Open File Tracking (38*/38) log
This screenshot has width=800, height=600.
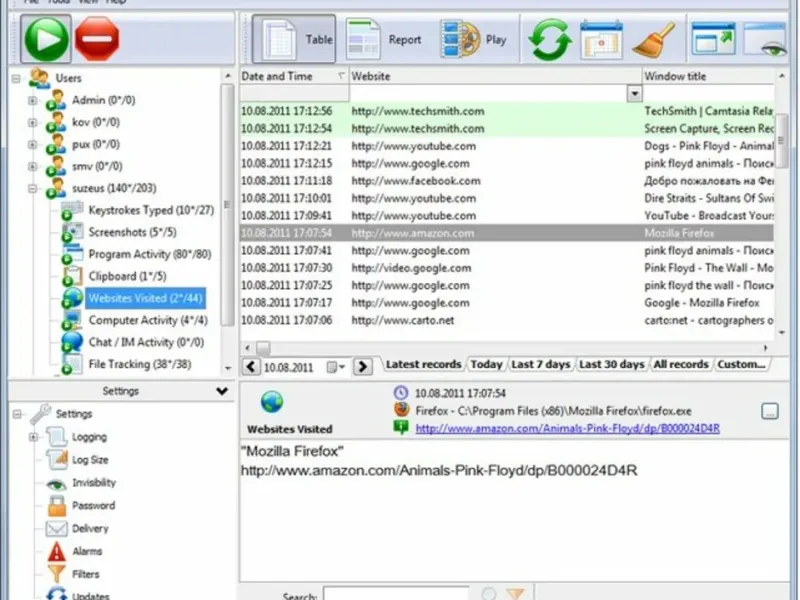coord(140,364)
